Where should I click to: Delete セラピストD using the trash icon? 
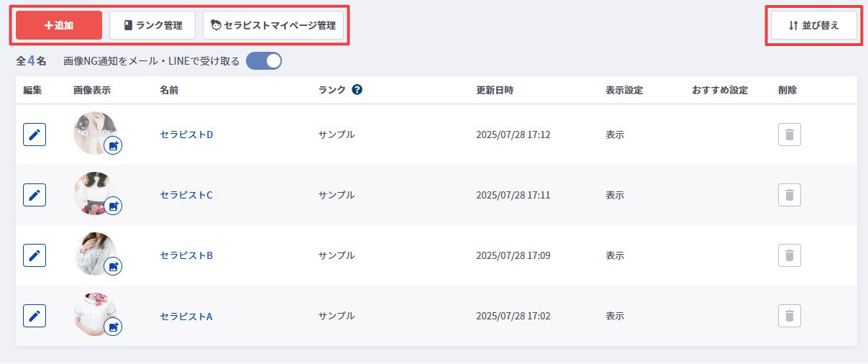coord(789,135)
